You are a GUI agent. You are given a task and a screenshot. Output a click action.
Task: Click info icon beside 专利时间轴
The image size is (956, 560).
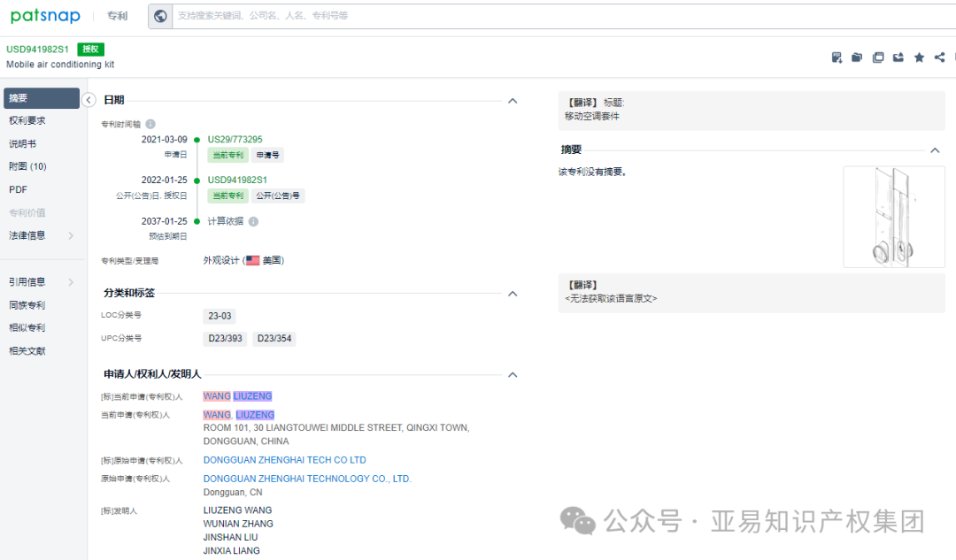(150, 124)
